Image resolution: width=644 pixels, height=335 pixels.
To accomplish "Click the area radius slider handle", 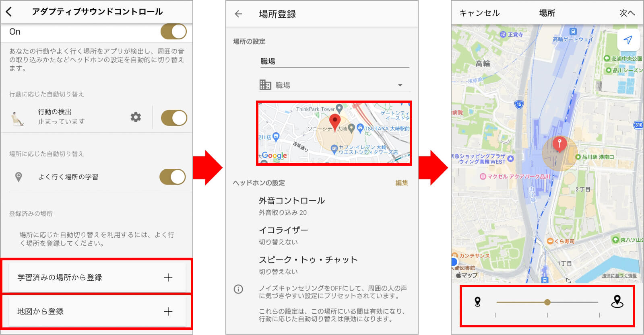I will pyautogui.click(x=547, y=302).
